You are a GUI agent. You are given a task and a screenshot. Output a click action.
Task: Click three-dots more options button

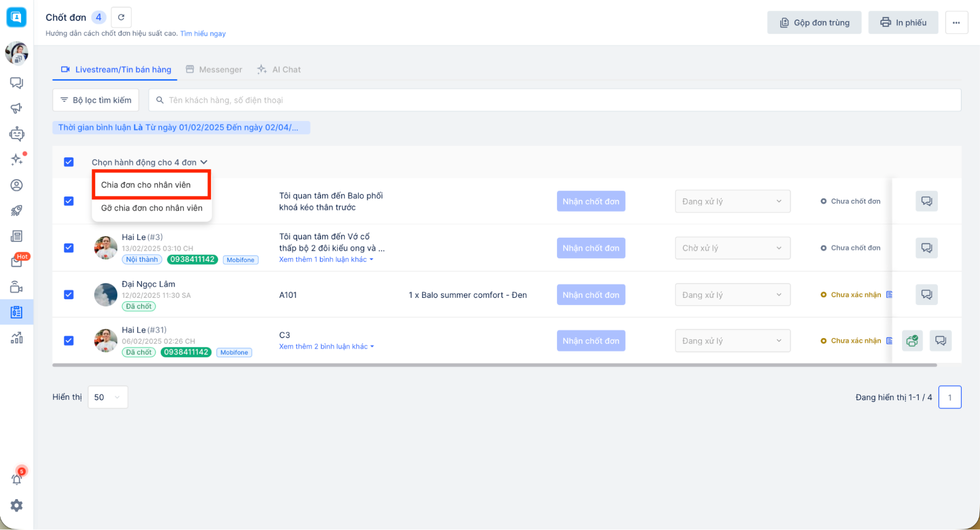[x=956, y=23]
